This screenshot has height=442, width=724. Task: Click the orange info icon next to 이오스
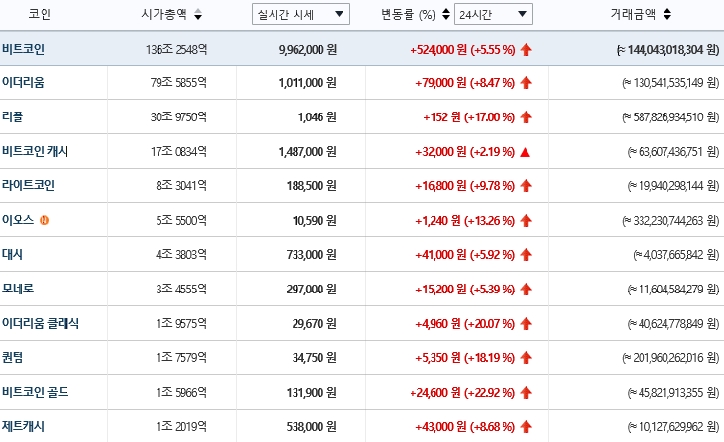point(44,220)
